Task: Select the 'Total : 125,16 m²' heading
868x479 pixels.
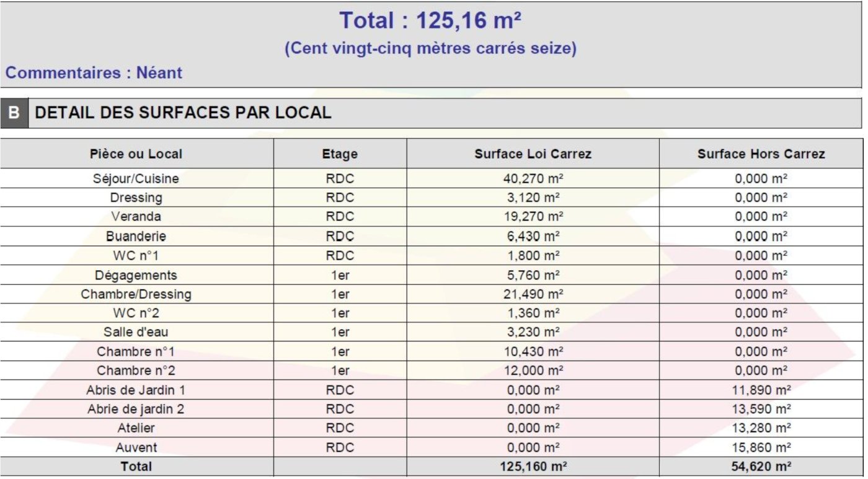Action: click(x=430, y=21)
